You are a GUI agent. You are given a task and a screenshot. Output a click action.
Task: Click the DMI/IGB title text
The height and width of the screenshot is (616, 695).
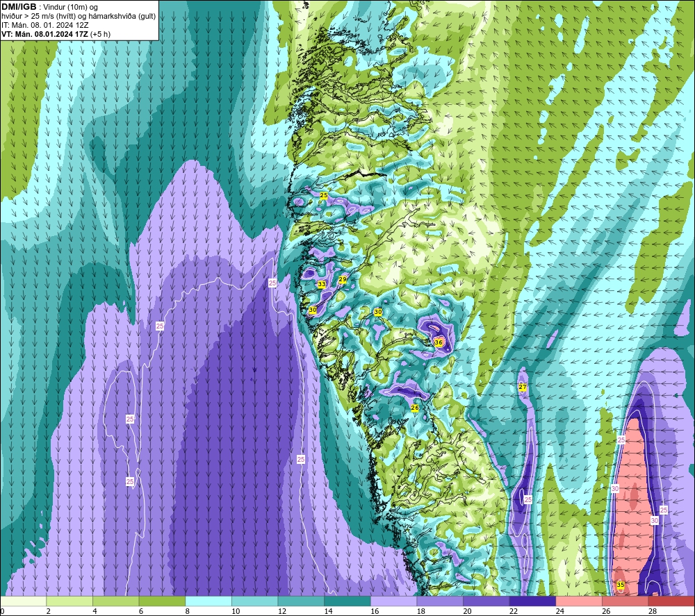point(19,7)
